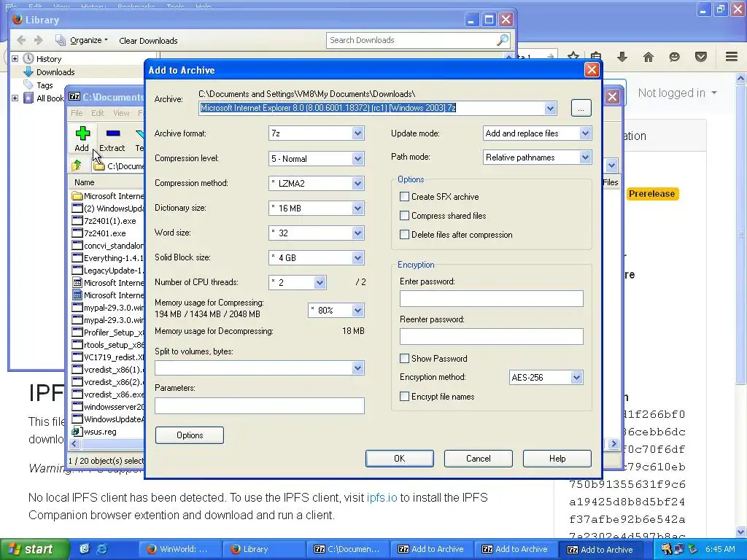Image resolution: width=747 pixels, height=560 pixels.
Task: Click Internet Explorer quick launch icon
Action: pyautogui.click(x=101, y=549)
